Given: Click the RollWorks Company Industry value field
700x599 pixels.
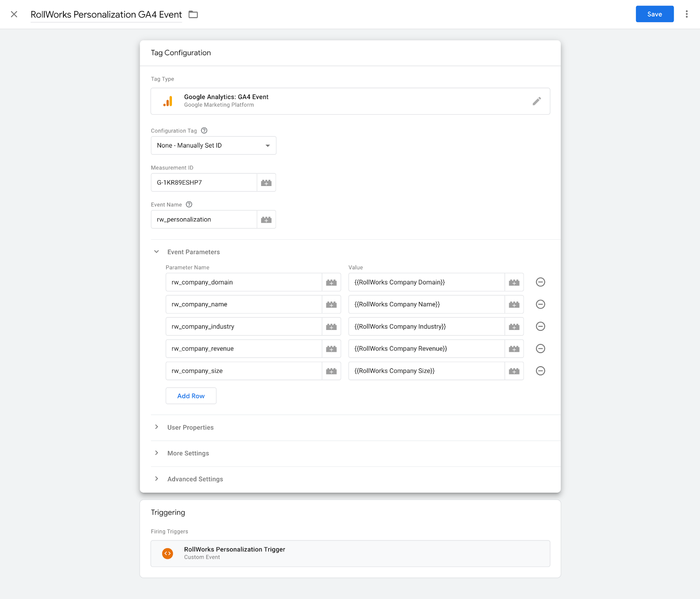Looking at the screenshot, I should click(x=427, y=326).
